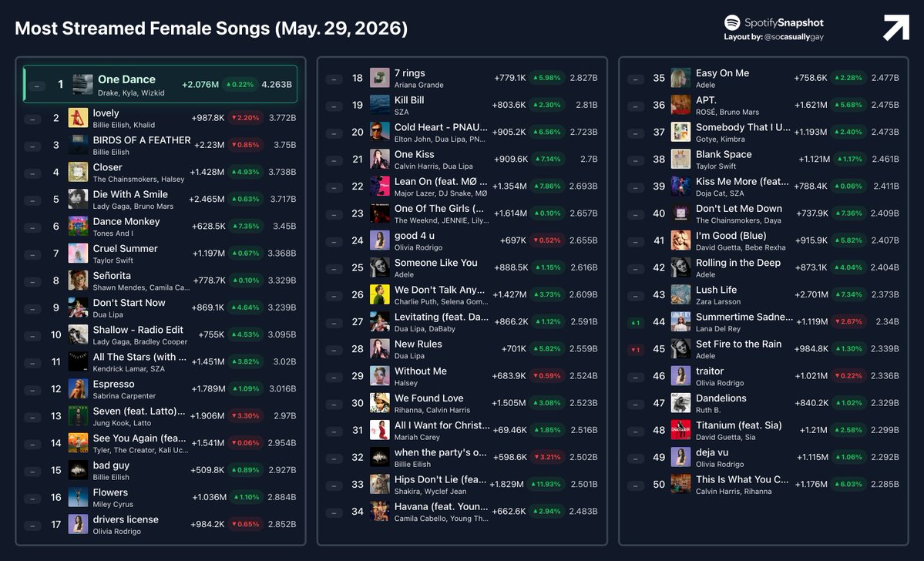
Task: Open the Easy On Me album cover
Action: coord(680,78)
